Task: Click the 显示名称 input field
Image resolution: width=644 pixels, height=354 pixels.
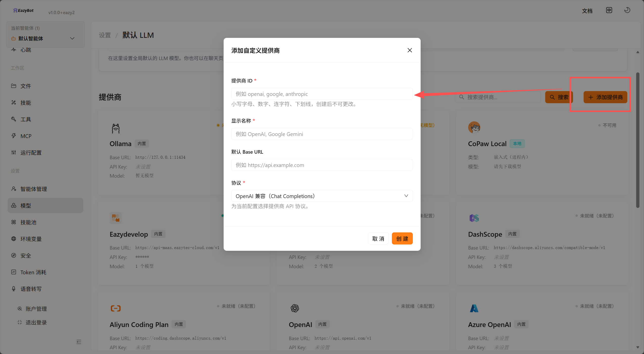Action: (x=322, y=134)
